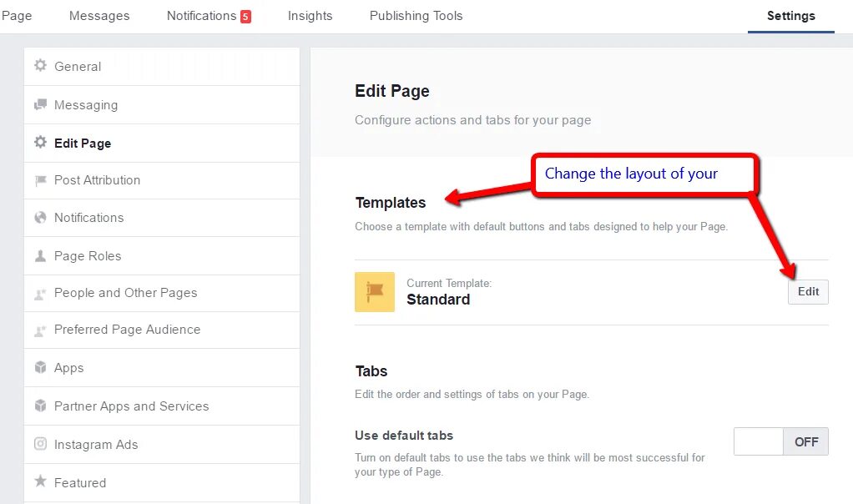The image size is (853, 504).
Task: Click the OFF label of default tabs toggle
Action: click(x=805, y=441)
